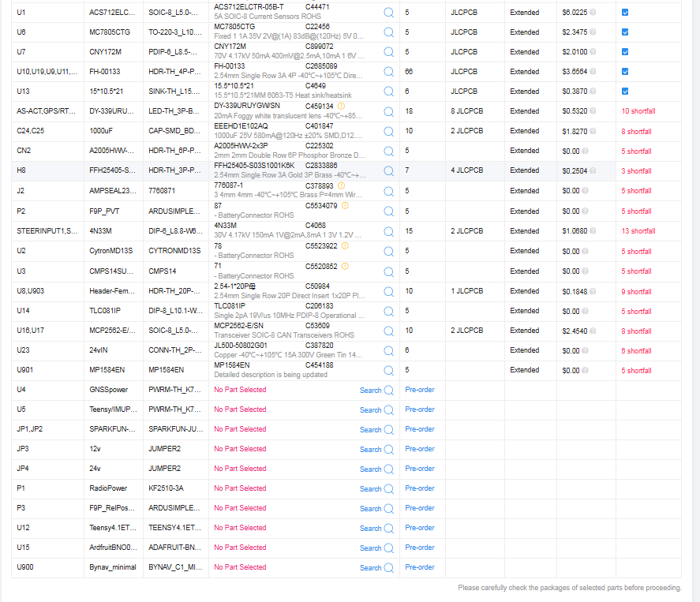The image size is (700, 602).
Task: Click part number C2685089
Action: tap(321, 66)
